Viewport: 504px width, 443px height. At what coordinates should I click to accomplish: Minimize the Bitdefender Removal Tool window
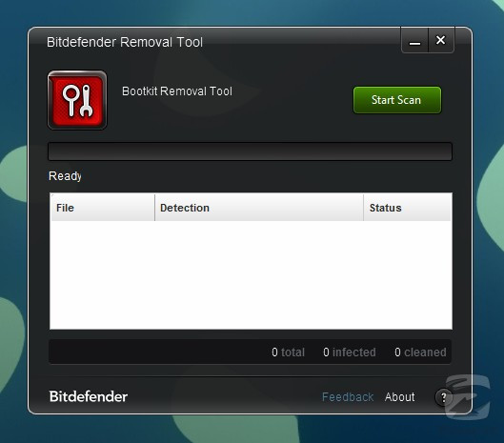coord(414,41)
